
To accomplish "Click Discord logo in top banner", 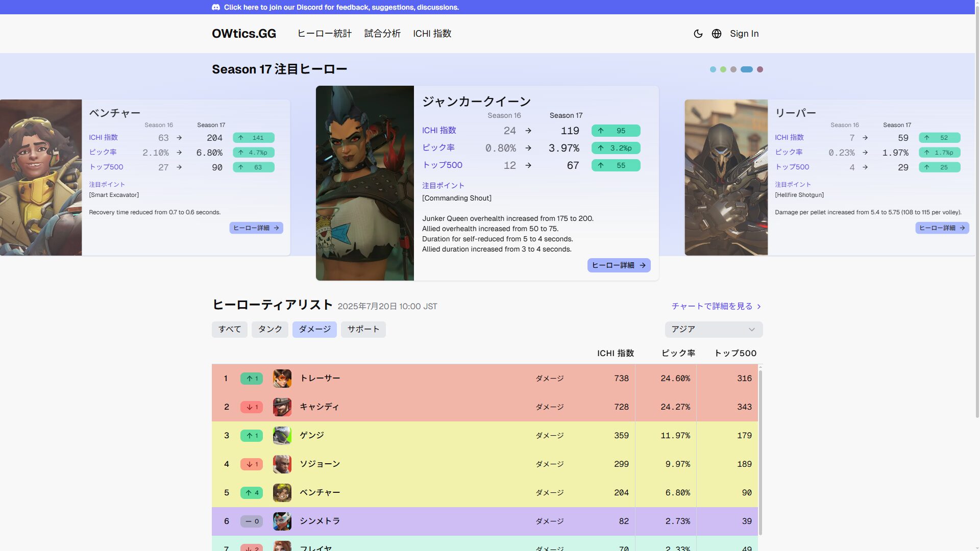I will tap(216, 7).
